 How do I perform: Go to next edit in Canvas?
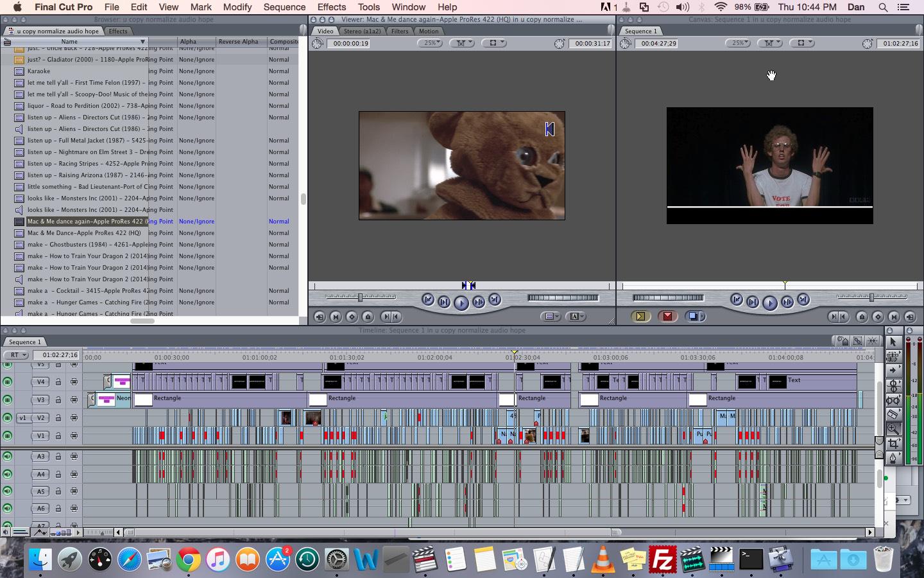[803, 300]
